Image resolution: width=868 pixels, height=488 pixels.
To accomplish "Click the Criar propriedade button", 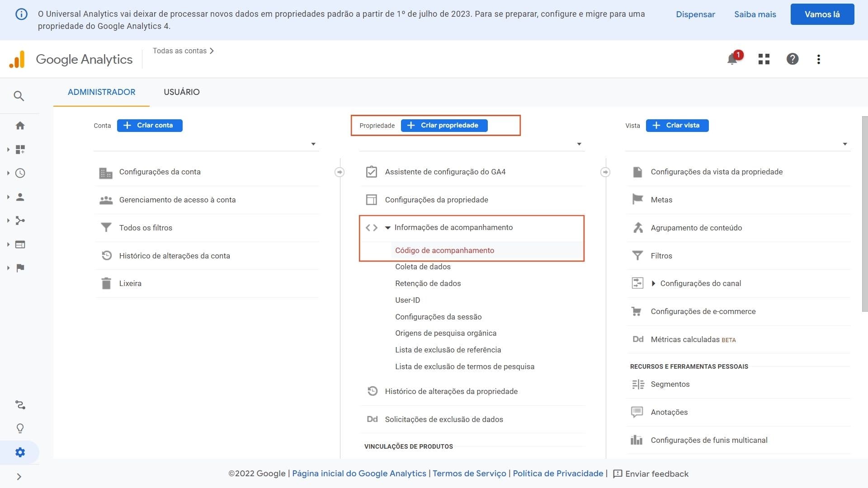I will point(444,126).
